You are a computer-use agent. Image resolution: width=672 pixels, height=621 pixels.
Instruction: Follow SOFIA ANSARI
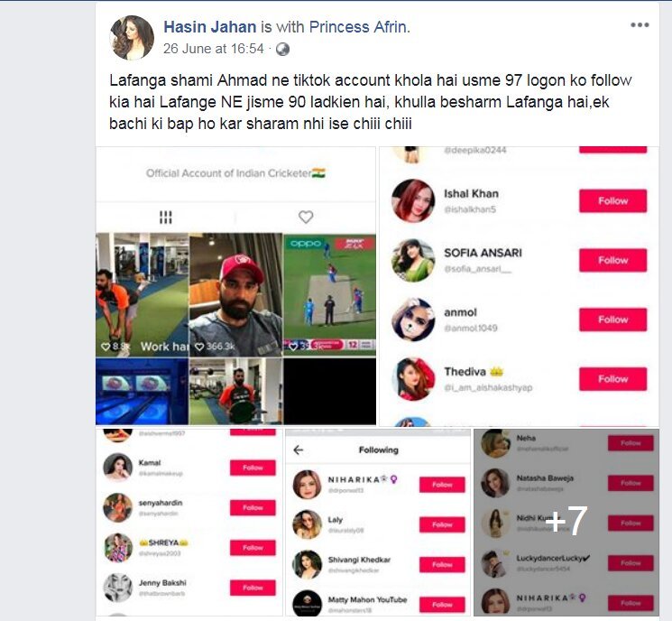pyautogui.click(x=612, y=260)
